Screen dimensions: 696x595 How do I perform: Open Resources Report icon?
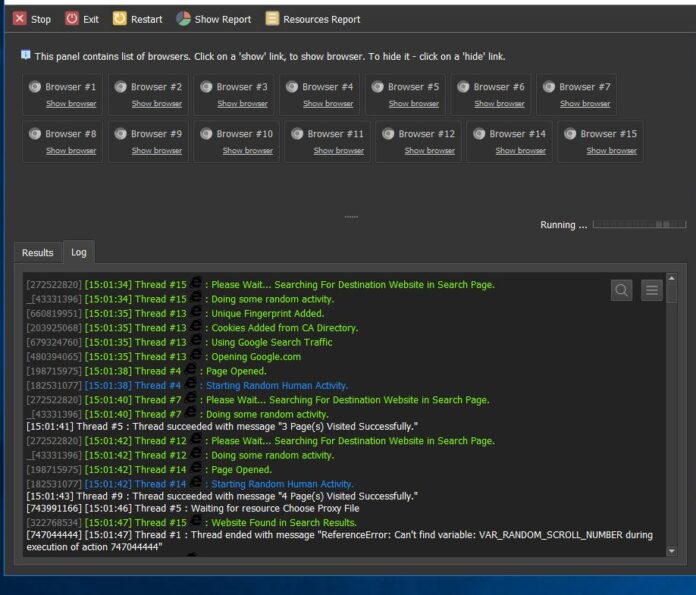[x=272, y=19]
